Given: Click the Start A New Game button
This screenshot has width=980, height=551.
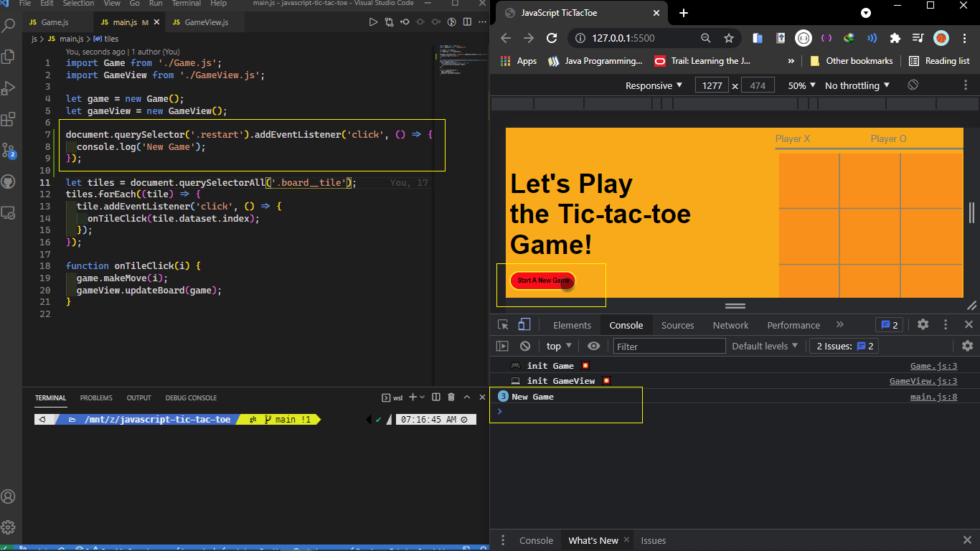Looking at the screenshot, I should tap(542, 281).
